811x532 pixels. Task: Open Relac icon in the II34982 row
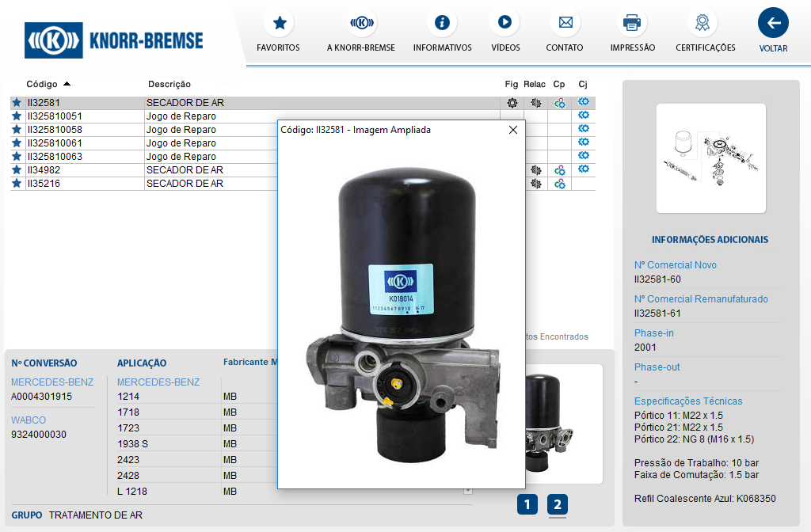[536, 170]
